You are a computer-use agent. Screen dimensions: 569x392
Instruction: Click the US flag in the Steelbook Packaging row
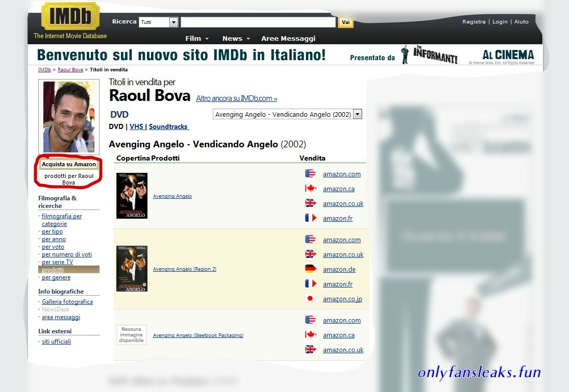pos(310,320)
